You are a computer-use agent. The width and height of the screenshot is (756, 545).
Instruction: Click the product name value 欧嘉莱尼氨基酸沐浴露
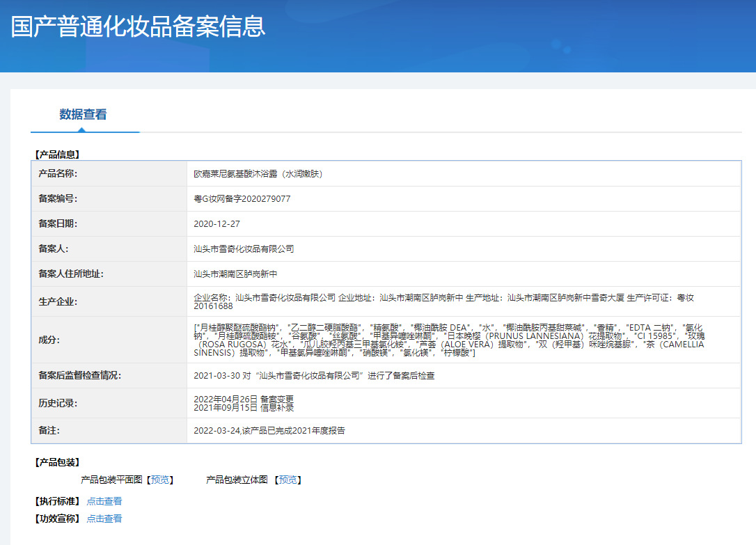pyautogui.click(x=258, y=173)
